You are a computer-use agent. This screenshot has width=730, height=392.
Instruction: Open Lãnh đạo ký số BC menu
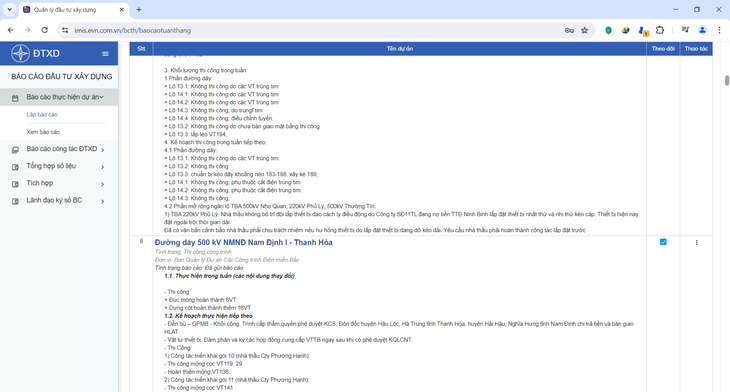tap(59, 201)
